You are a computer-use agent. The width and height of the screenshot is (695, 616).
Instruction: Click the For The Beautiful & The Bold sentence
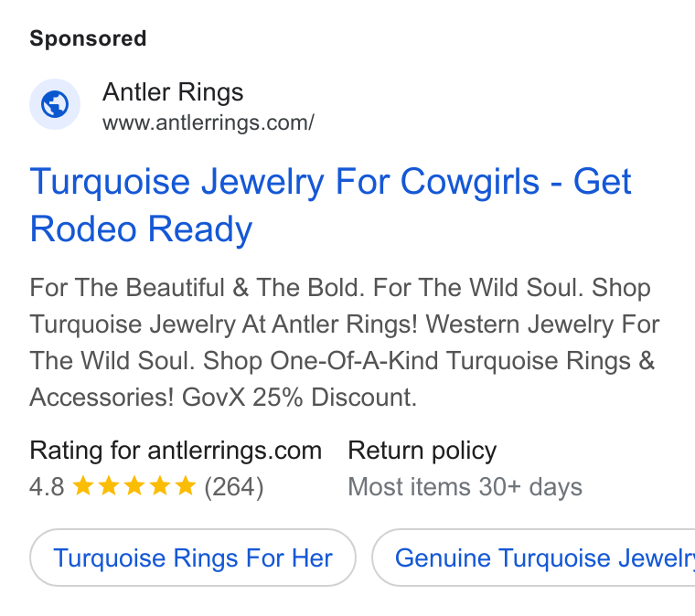pos(198,287)
